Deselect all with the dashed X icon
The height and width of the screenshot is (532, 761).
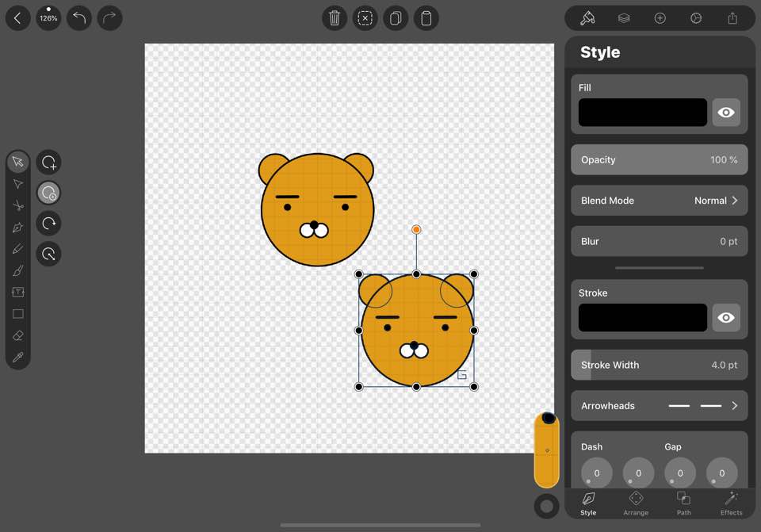pyautogui.click(x=365, y=18)
